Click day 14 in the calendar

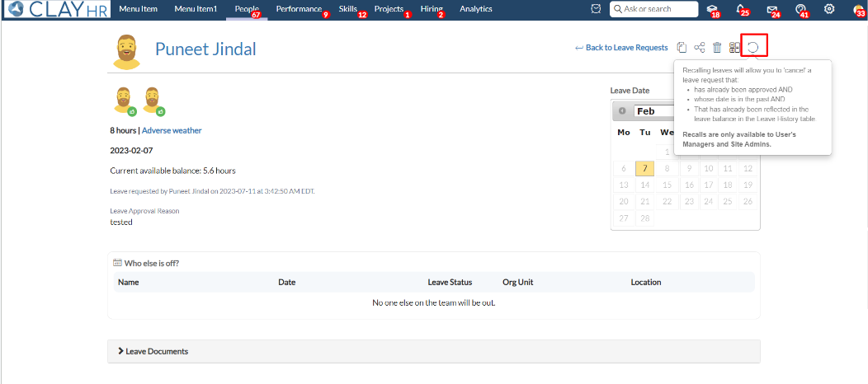coord(645,185)
